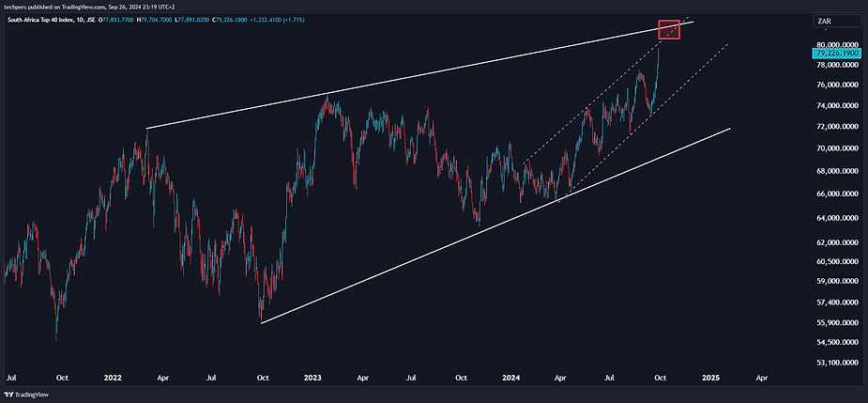868x403 pixels.
Task: Click the 62,000.0000 price axis label
Action: 840,242
